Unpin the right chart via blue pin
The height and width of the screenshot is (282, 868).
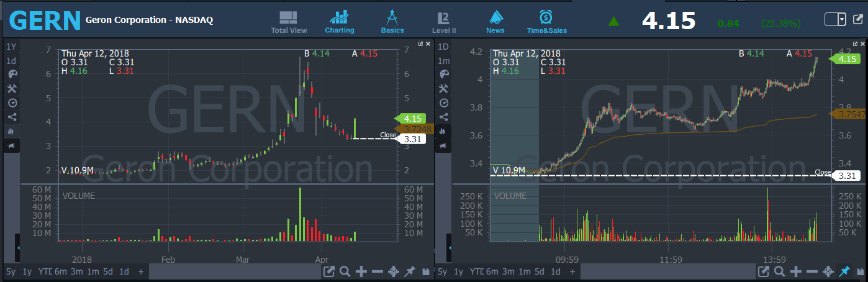[844, 271]
